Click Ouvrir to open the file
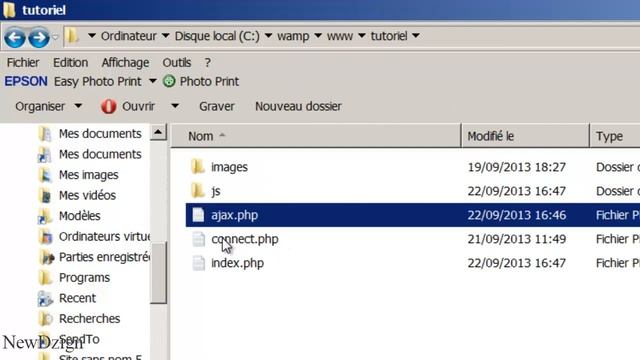Viewport: 640px width, 360px height. (138, 107)
